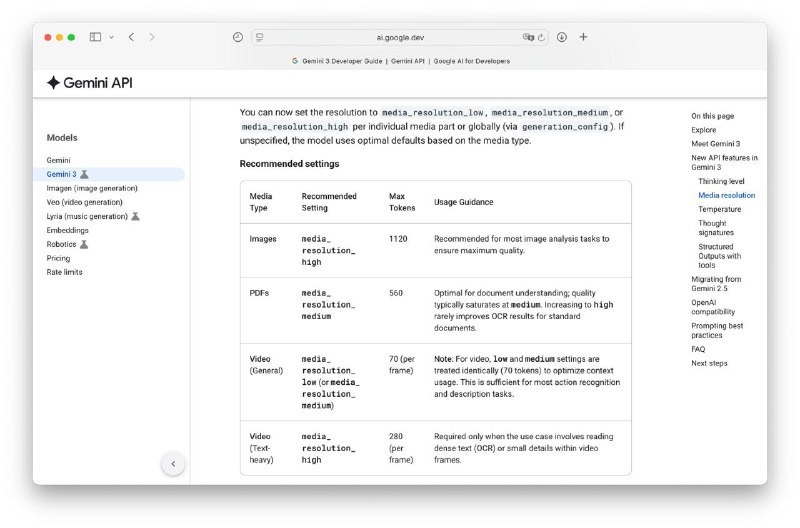800x528 pixels.
Task: Click the Recommended settings heading
Action: click(x=289, y=164)
